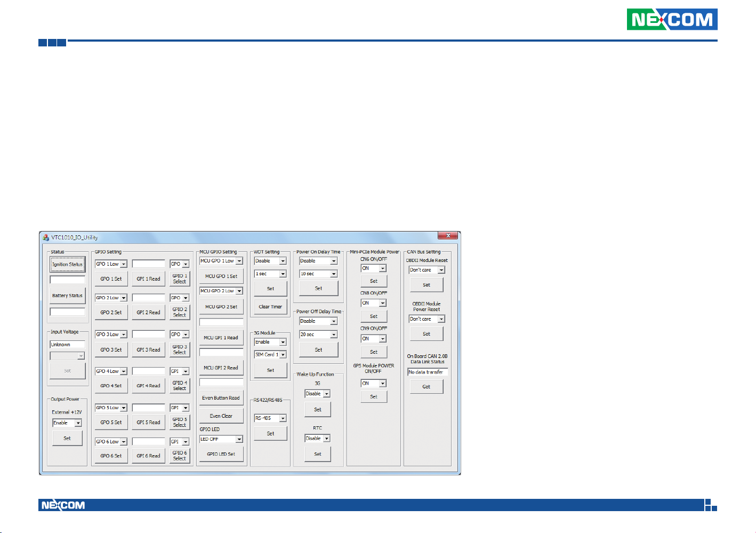Open the SIM Card 1 dropdown
756x533 pixels.
click(270, 354)
